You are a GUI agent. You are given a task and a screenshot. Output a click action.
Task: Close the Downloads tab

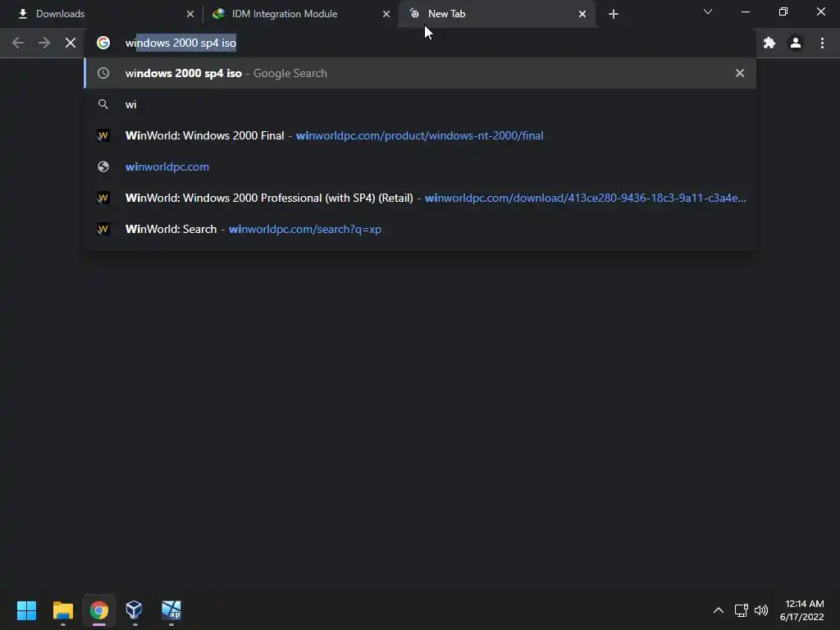(x=190, y=14)
